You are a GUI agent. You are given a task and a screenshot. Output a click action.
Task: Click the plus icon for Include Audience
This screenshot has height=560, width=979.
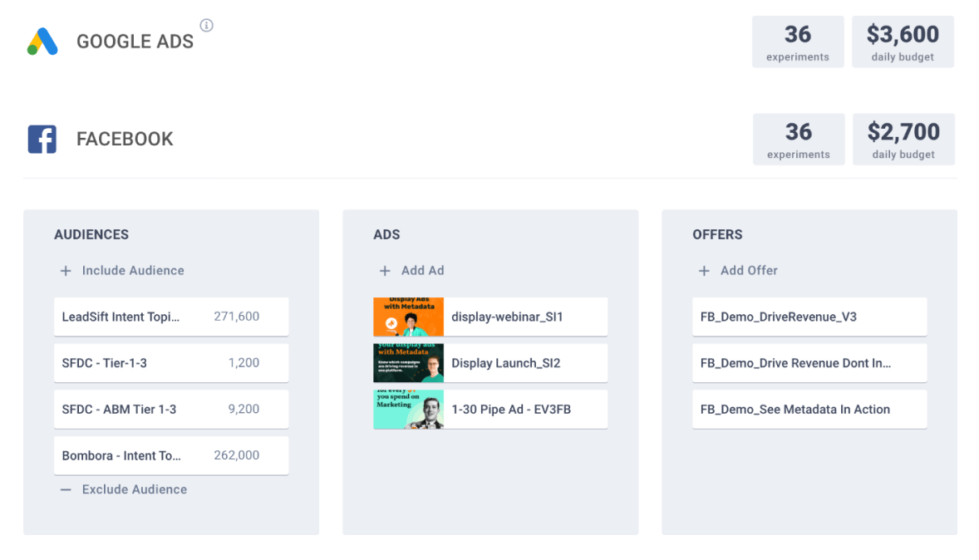(x=66, y=271)
